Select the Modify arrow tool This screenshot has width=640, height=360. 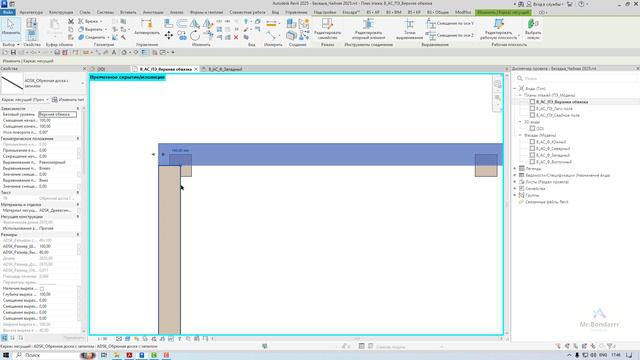tap(11, 27)
